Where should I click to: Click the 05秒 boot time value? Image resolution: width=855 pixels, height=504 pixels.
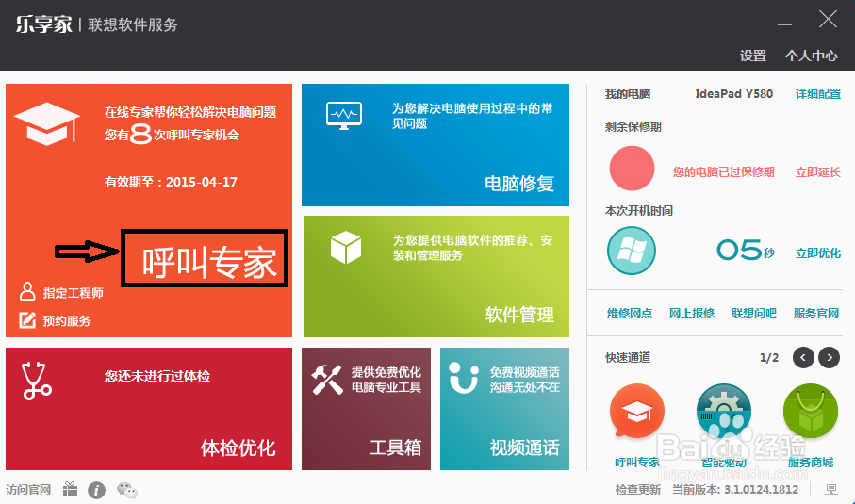tap(746, 251)
